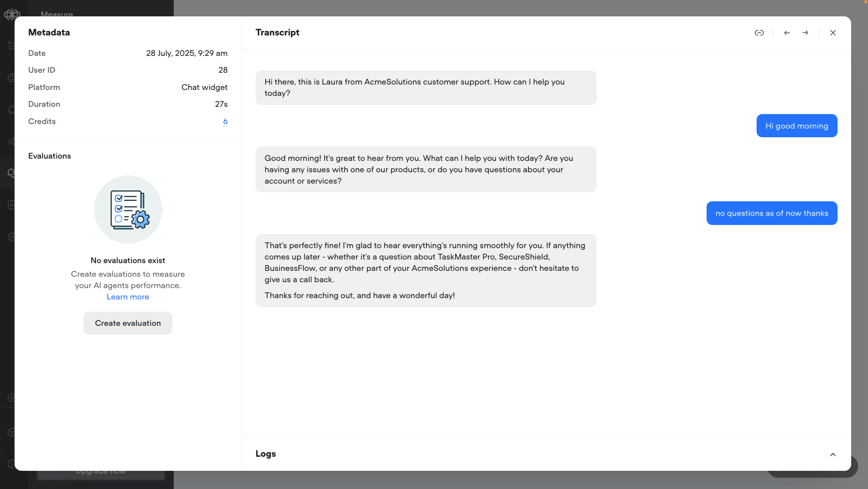Click the 'That's perfectly fine!' agent message

(426, 270)
